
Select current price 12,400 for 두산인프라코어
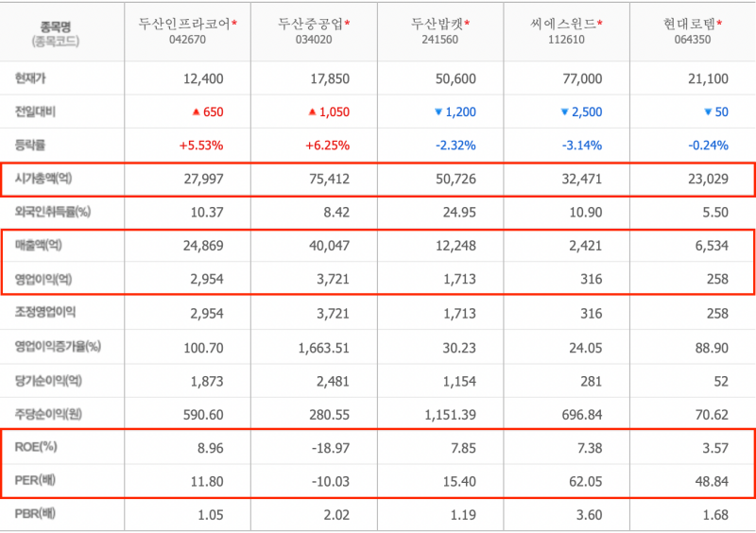tap(203, 78)
